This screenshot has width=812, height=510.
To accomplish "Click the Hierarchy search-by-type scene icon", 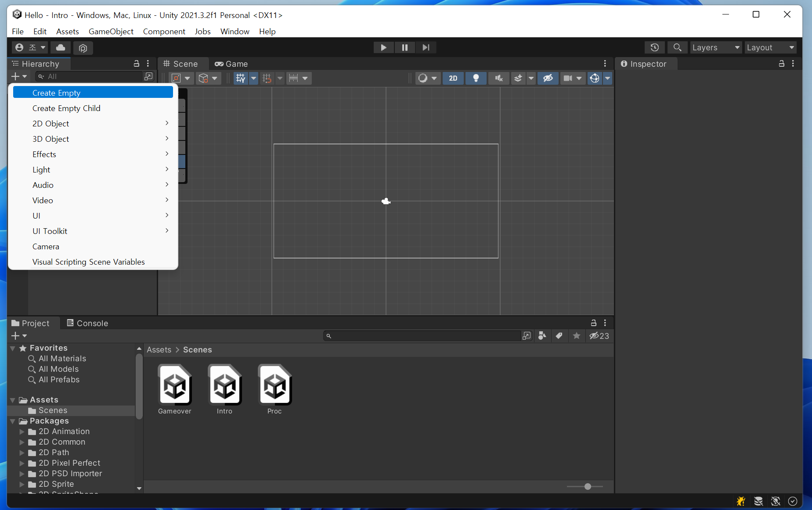I will pyautogui.click(x=149, y=76).
